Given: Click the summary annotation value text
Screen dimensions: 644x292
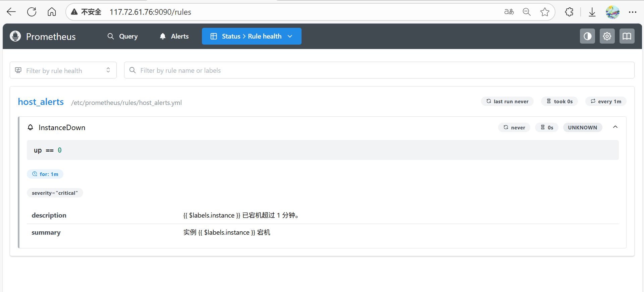Looking at the screenshot, I should [227, 232].
